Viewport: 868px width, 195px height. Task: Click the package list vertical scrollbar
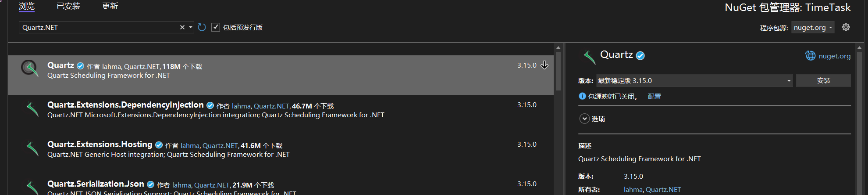(558, 119)
